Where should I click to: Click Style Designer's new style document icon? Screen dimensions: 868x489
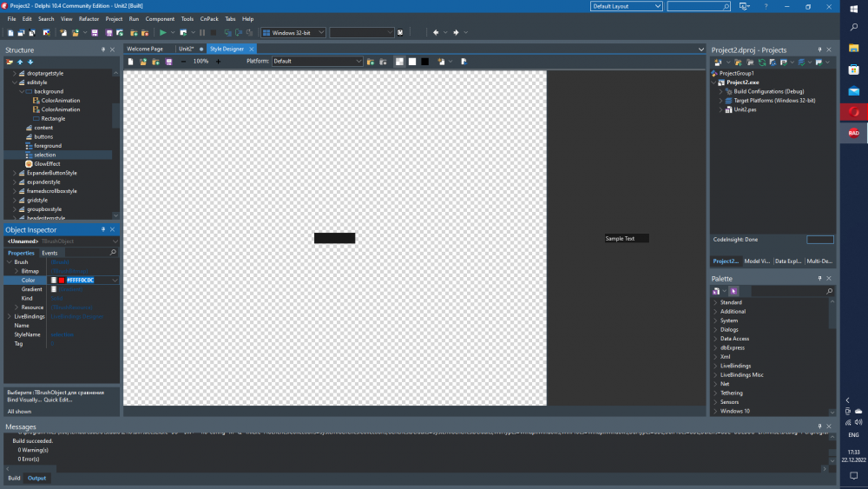[x=131, y=62]
